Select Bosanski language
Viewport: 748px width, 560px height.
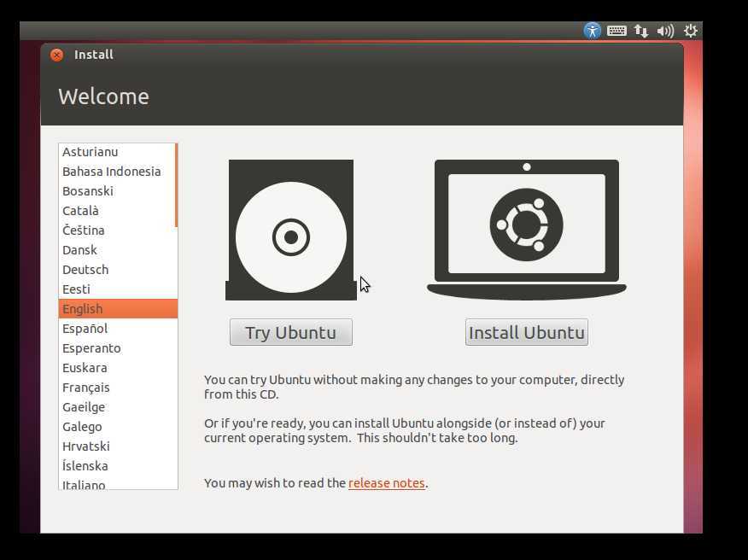[117, 191]
